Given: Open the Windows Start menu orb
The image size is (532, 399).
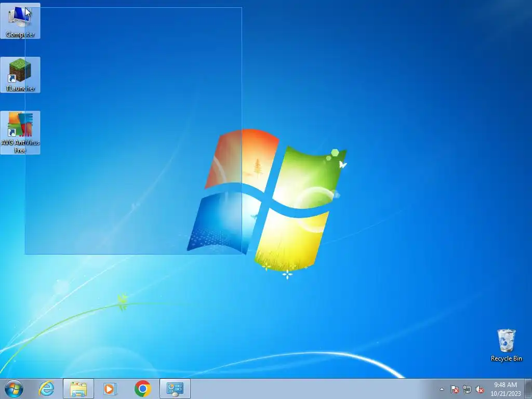Looking at the screenshot, I should click(14, 389).
